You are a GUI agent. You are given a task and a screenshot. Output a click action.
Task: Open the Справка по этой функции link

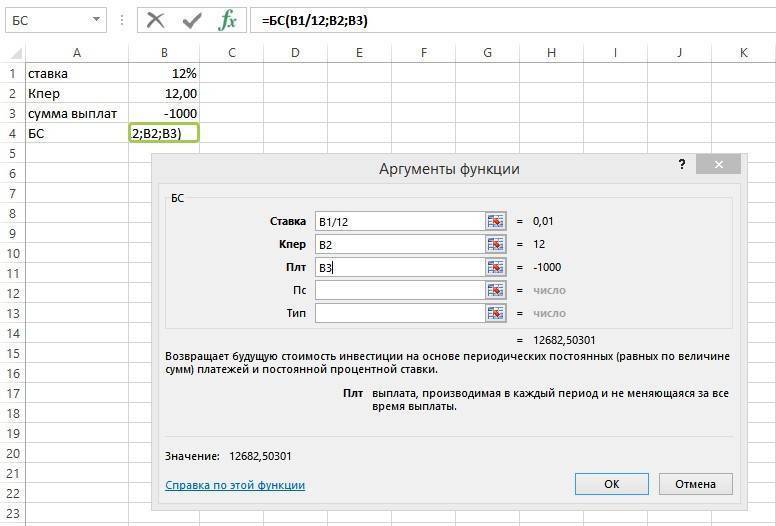pos(234,485)
